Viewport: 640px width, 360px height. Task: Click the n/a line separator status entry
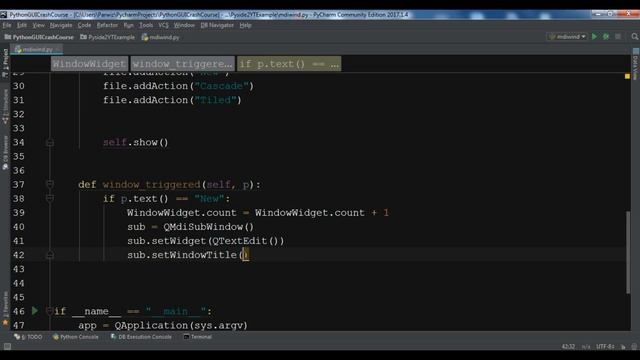click(x=586, y=347)
